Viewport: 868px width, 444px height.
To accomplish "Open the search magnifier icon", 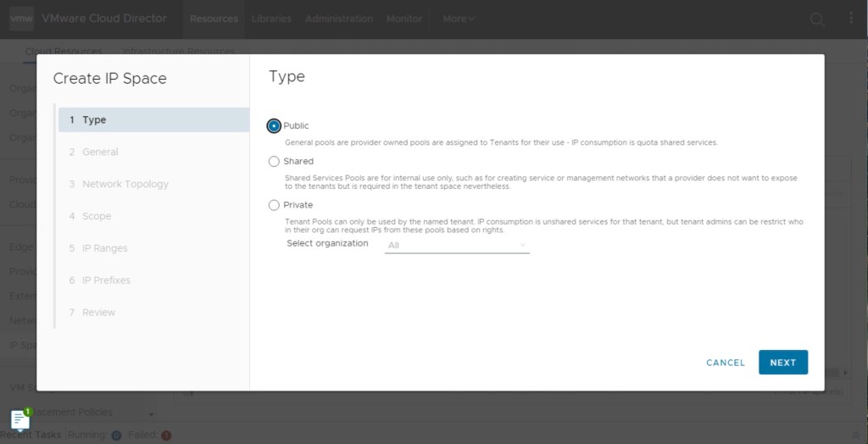I will 816,19.
